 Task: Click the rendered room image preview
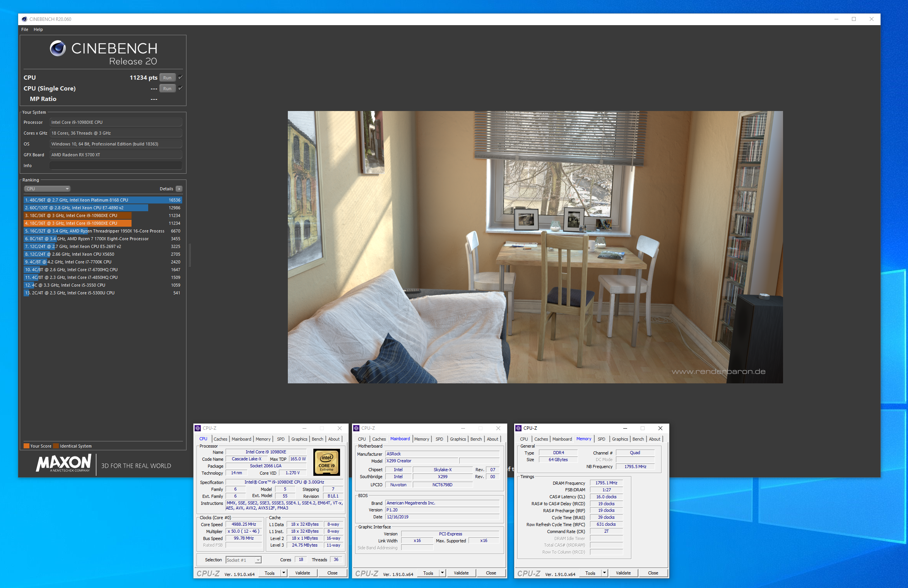pyautogui.click(x=535, y=247)
